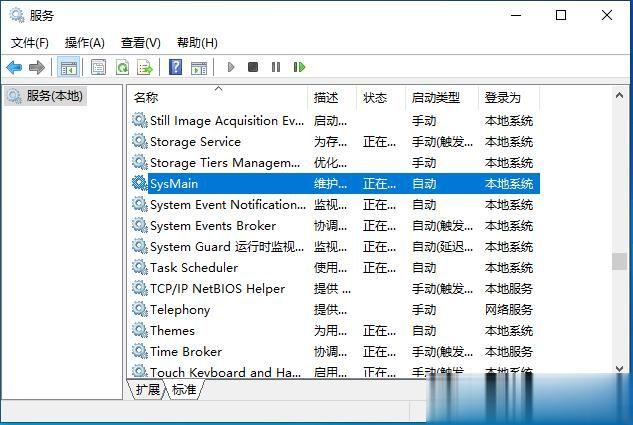Click the gear icon of SysMain row
The width and height of the screenshot is (633, 425).
(x=140, y=183)
